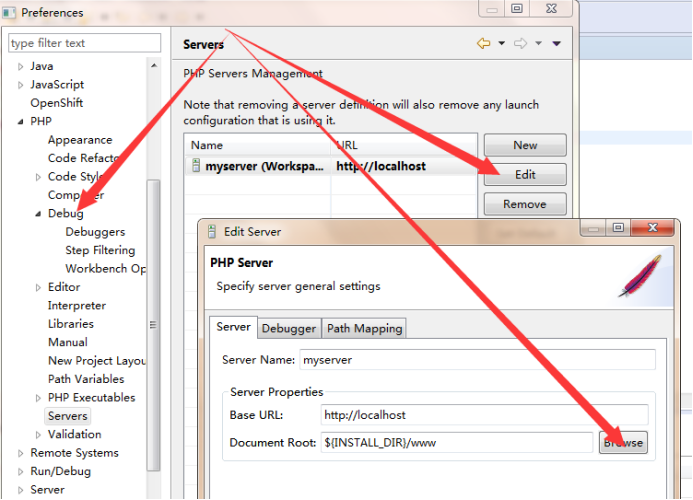The height and width of the screenshot is (500, 693).
Task: Expand the Server tree node
Action: tap(20, 490)
